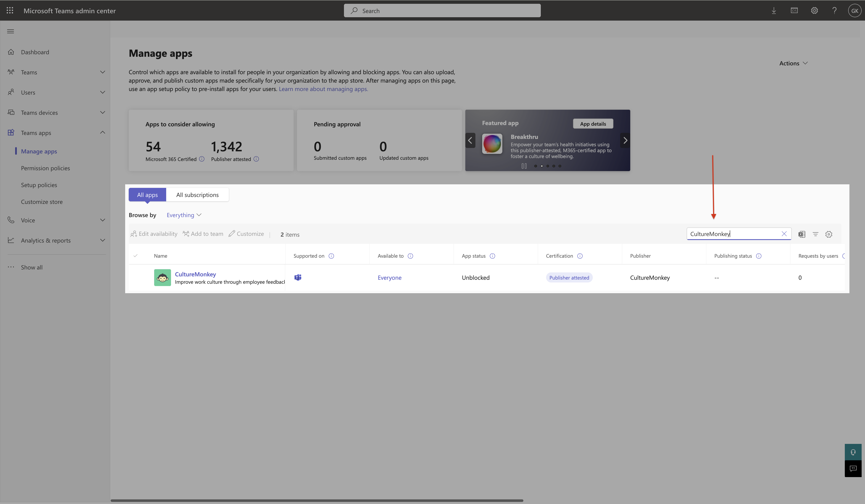The width and height of the screenshot is (865, 504).
Task: Select Manage apps in sidebar
Action: pos(39,151)
